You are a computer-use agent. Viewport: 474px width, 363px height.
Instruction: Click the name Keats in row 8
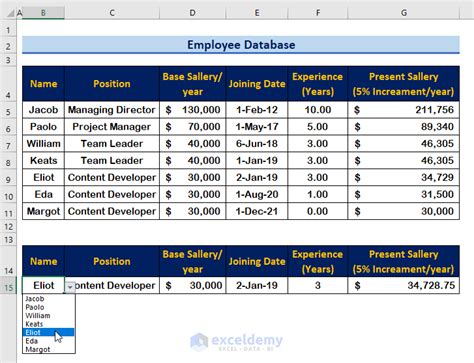(43, 161)
